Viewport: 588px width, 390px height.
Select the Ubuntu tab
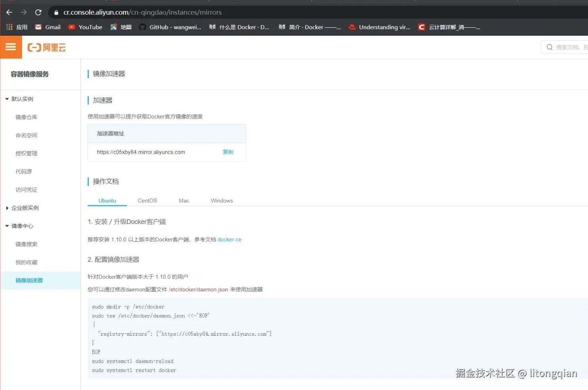[107, 201]
